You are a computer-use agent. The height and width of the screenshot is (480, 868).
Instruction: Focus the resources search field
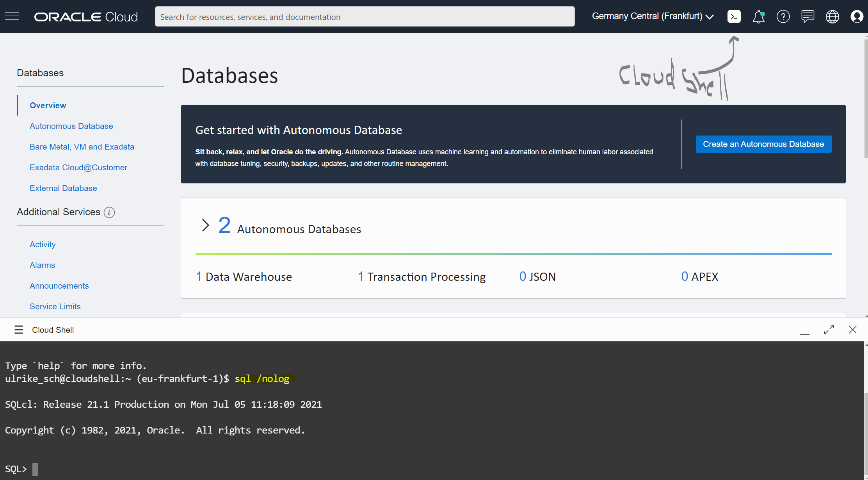[365, 17]
